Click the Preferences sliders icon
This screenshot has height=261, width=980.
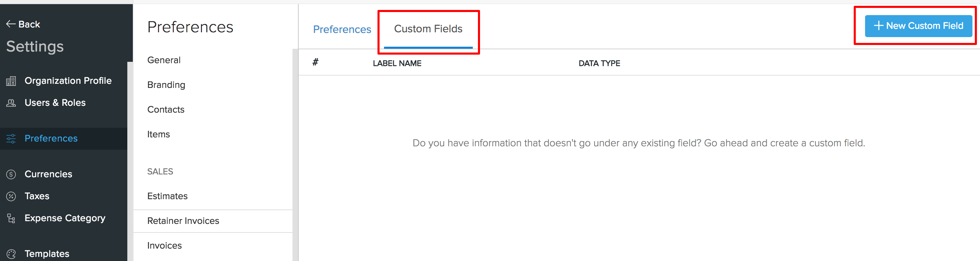pos(11,139)
